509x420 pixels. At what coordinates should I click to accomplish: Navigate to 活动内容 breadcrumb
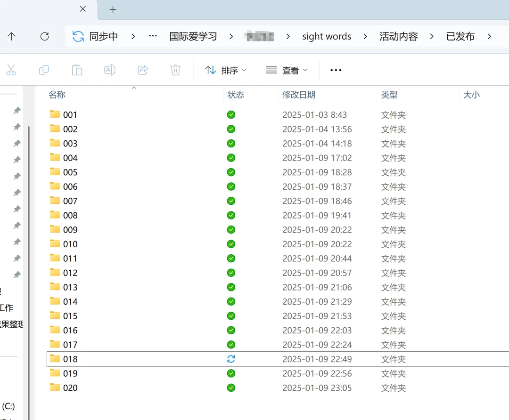pyautogui.click(x=399, y=36)
